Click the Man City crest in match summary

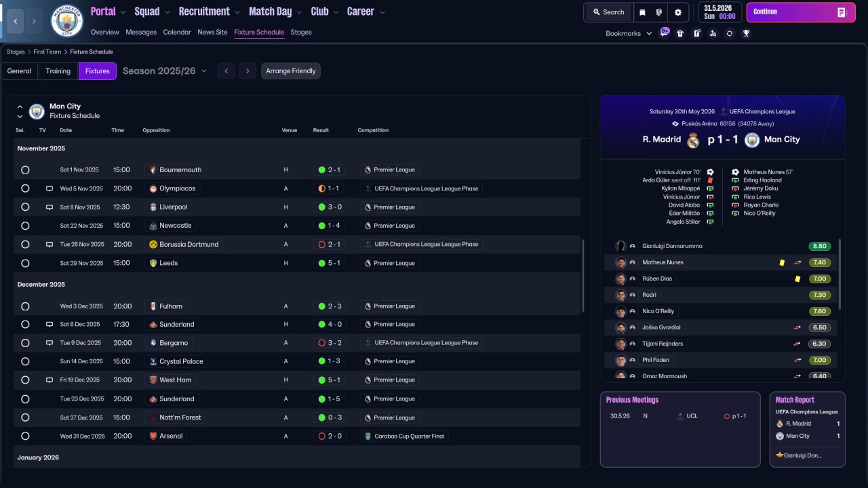(x=751, y=140)
